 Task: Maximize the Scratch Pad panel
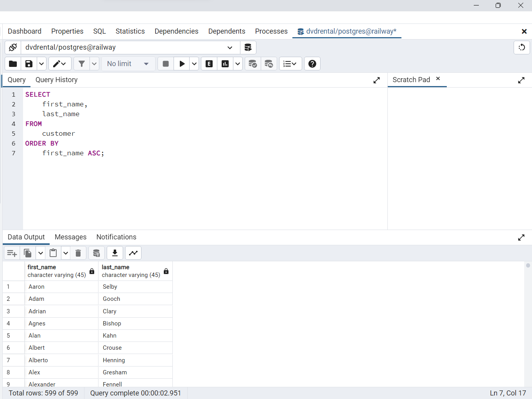click(521, 80)
